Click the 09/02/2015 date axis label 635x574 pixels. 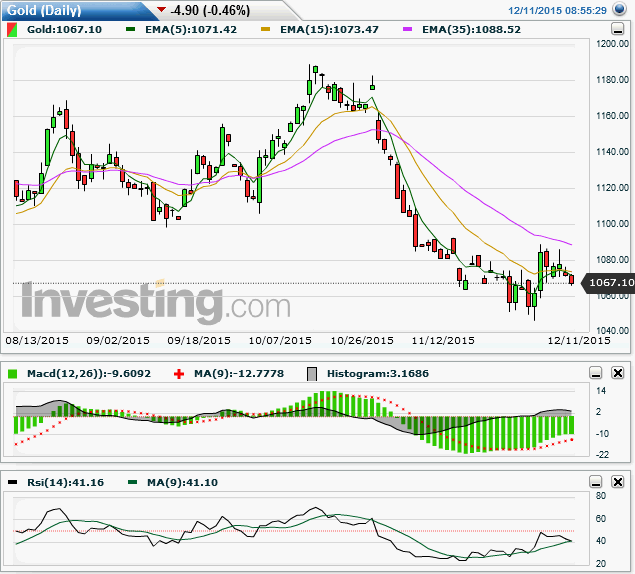click(118, 341)
